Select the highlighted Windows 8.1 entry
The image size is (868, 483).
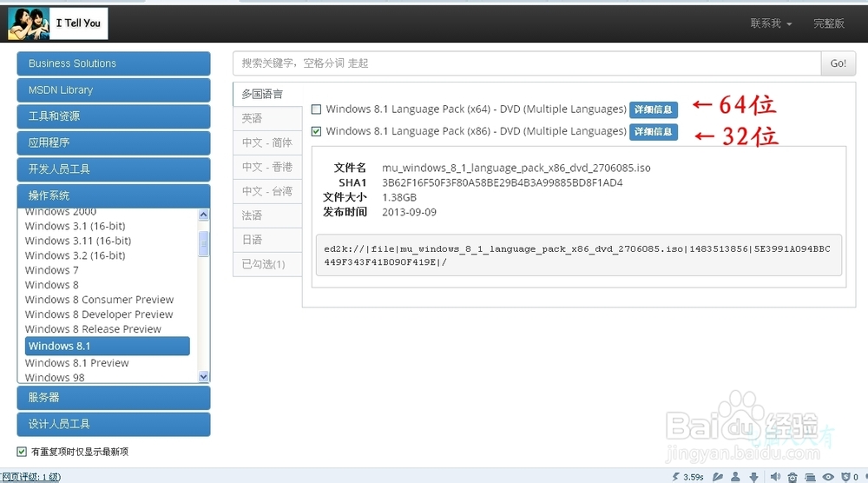point(108,347)
